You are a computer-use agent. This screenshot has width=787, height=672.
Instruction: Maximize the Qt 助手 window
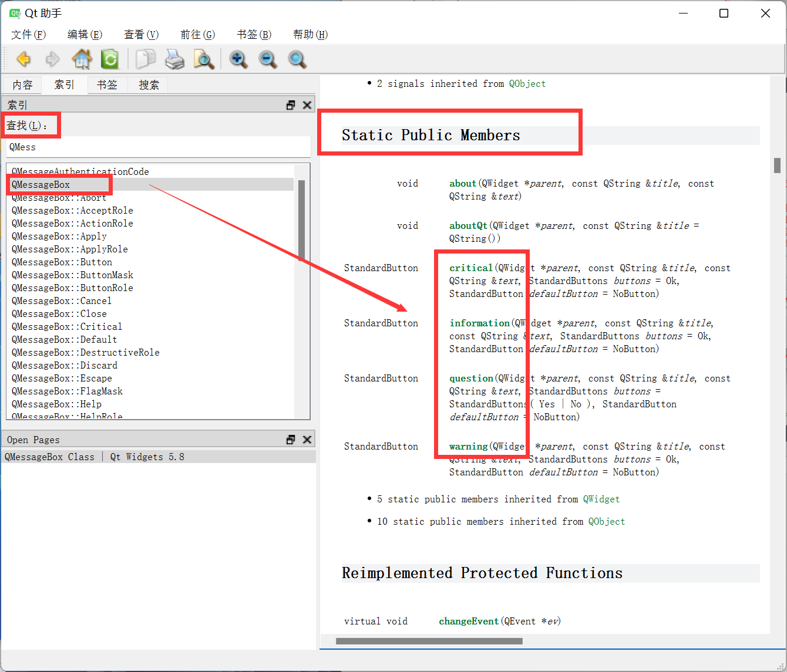[724, 13]
